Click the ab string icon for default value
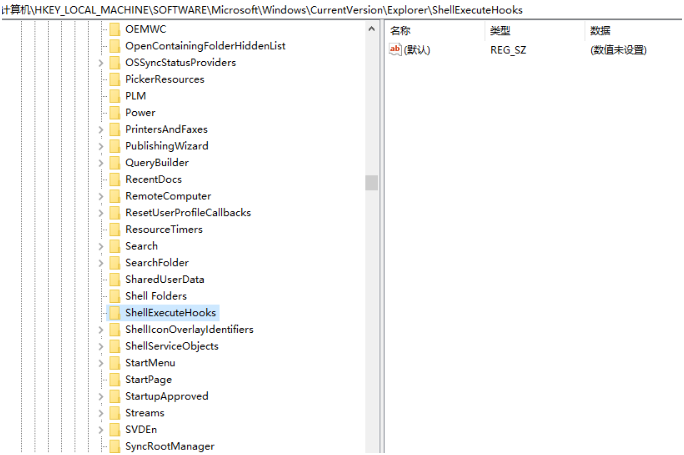Image resolution: width=684 pixels, height=455 pixels. pos(395,49)
